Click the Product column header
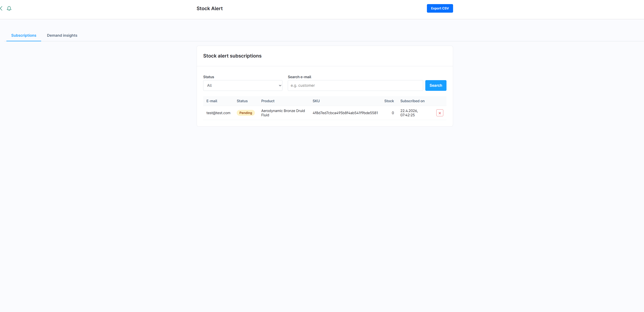The width and height of the screenshot is (644, 312). pos(268,101)
